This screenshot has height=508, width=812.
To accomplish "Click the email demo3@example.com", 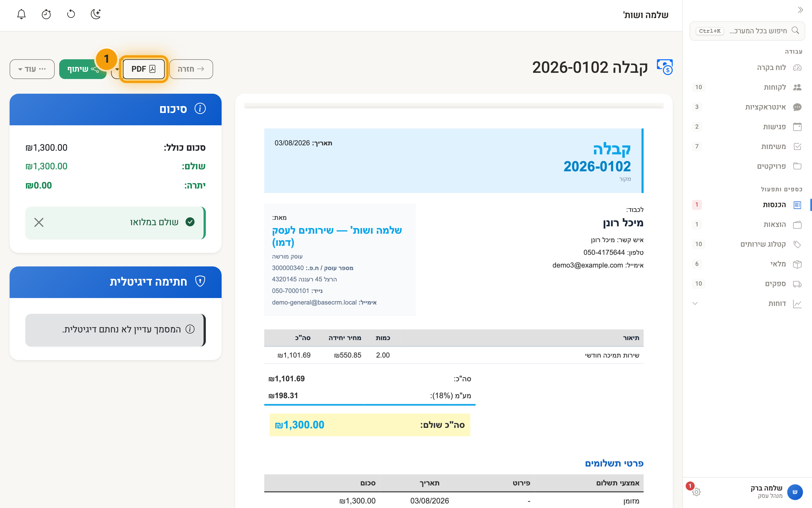I will [588, 265].
